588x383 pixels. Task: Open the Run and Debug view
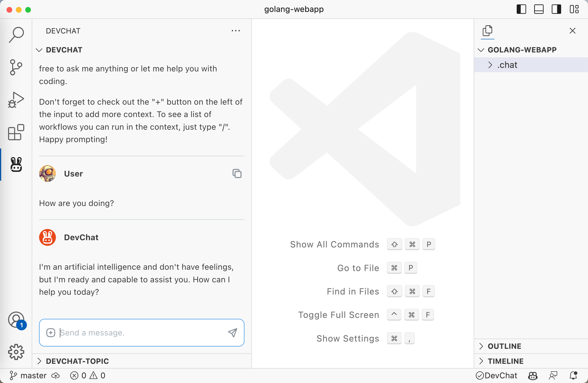tap(16, 100)
